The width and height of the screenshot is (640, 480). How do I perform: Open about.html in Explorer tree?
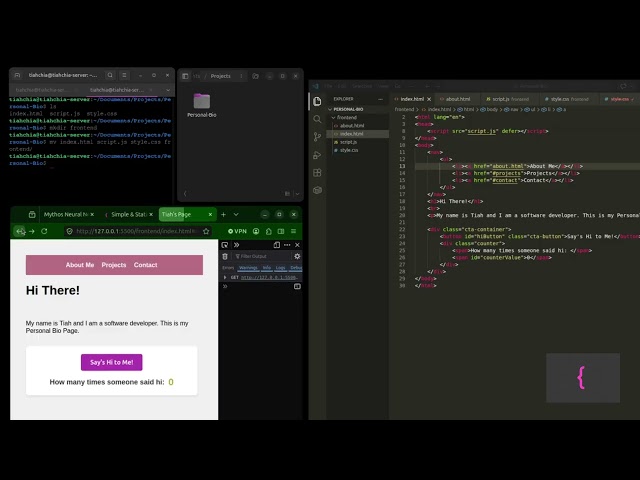352,126
